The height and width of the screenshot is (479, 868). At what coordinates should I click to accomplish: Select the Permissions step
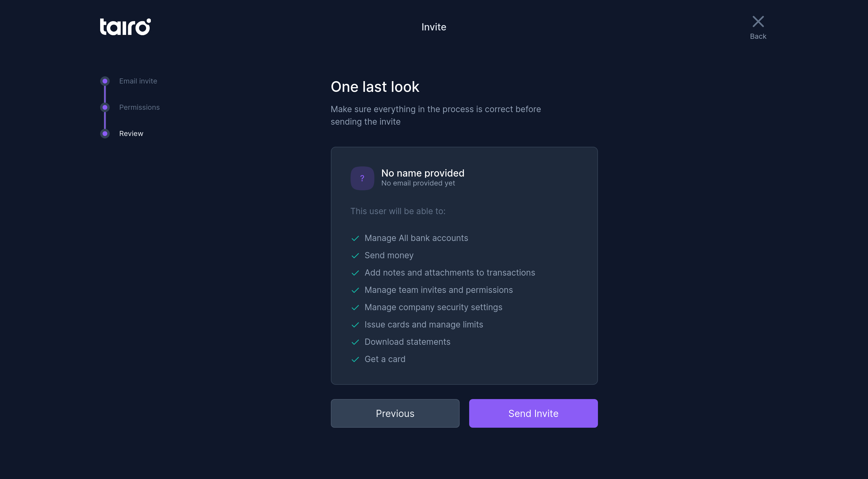tap(139, 107)
